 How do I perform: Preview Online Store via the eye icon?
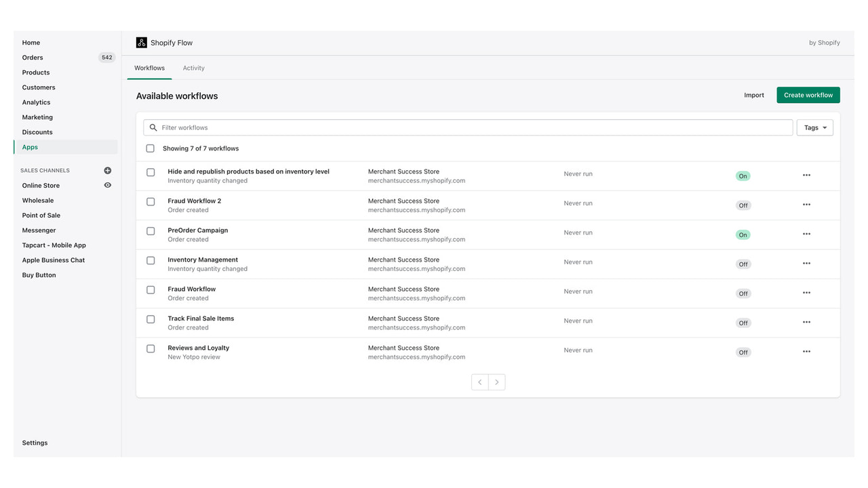click(x=107, y=185)
